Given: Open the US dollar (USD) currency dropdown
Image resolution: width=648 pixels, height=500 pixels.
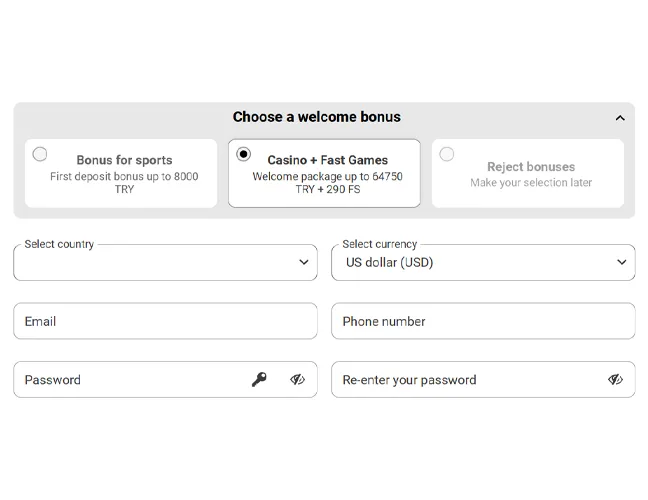Looking at the screenshot, I should (x=470, y=263).
